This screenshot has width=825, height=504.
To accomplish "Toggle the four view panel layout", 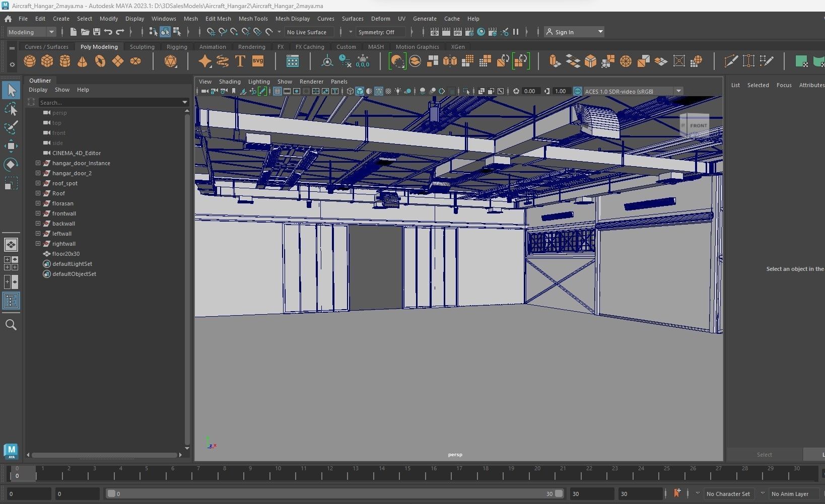I will click(x=11, y=263).
